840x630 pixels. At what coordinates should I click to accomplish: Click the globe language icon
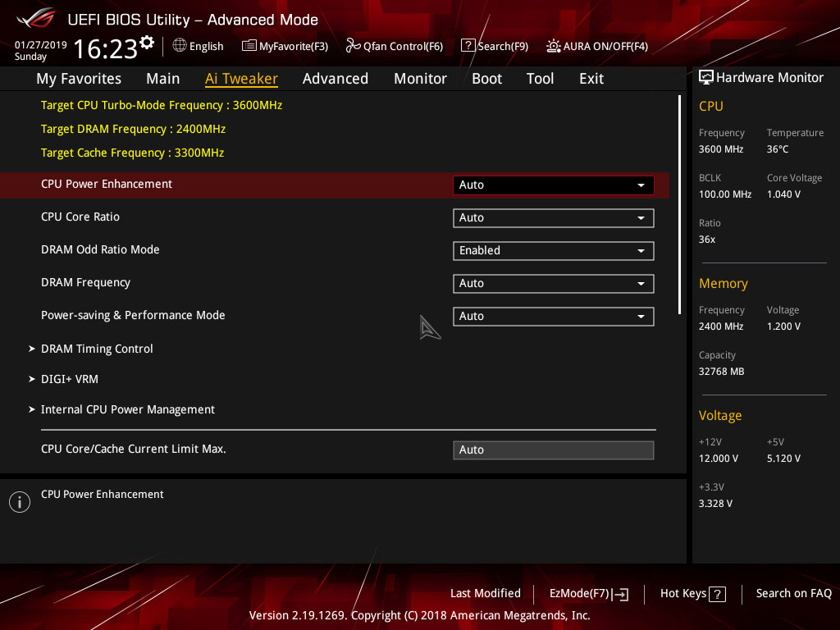click(x=180, y=46)
